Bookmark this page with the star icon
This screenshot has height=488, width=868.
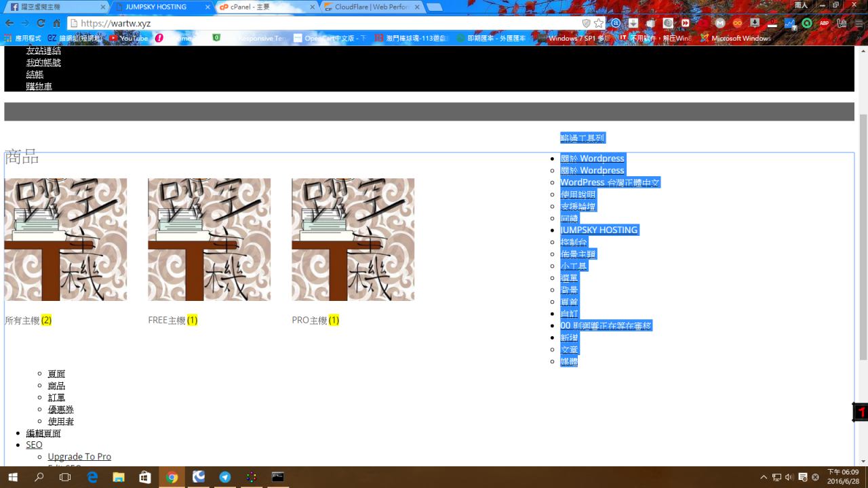pos(599,23)
